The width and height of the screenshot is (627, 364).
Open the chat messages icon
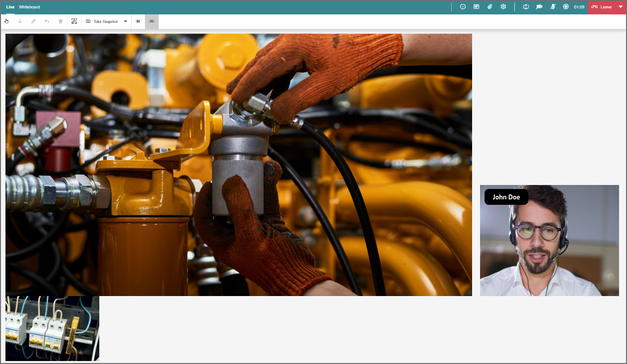pos(476,7)
